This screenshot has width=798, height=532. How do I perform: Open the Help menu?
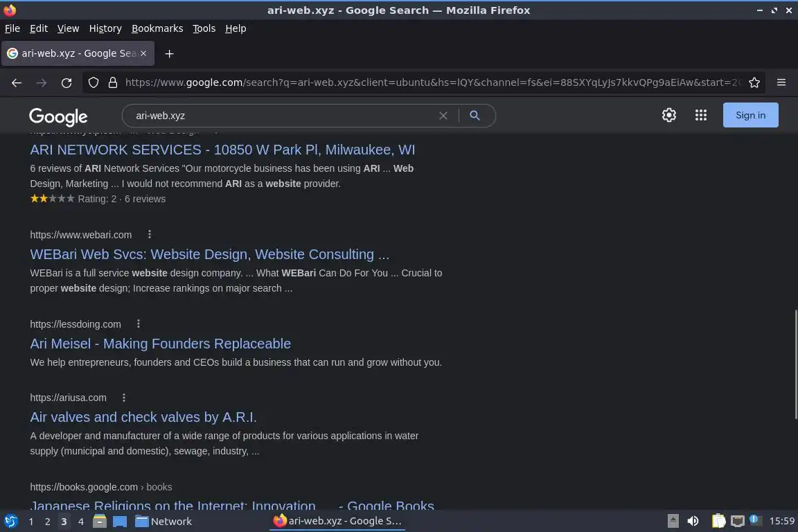[x=236, y=28]
